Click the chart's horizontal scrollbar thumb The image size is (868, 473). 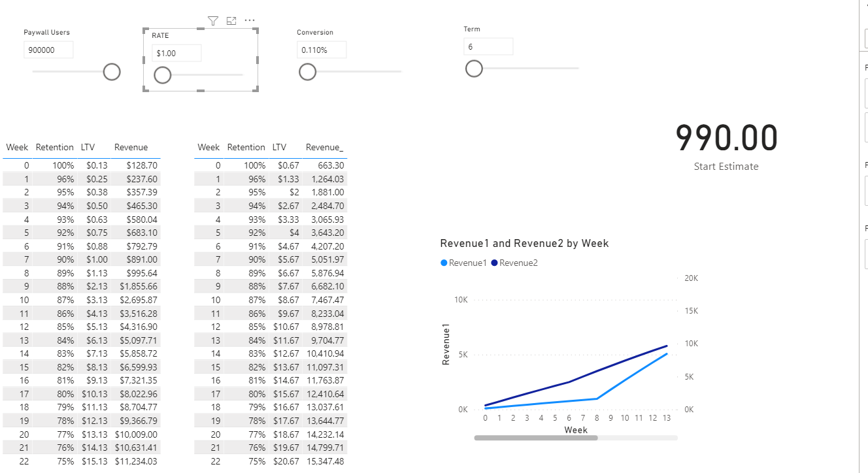[x=536, y=438]
